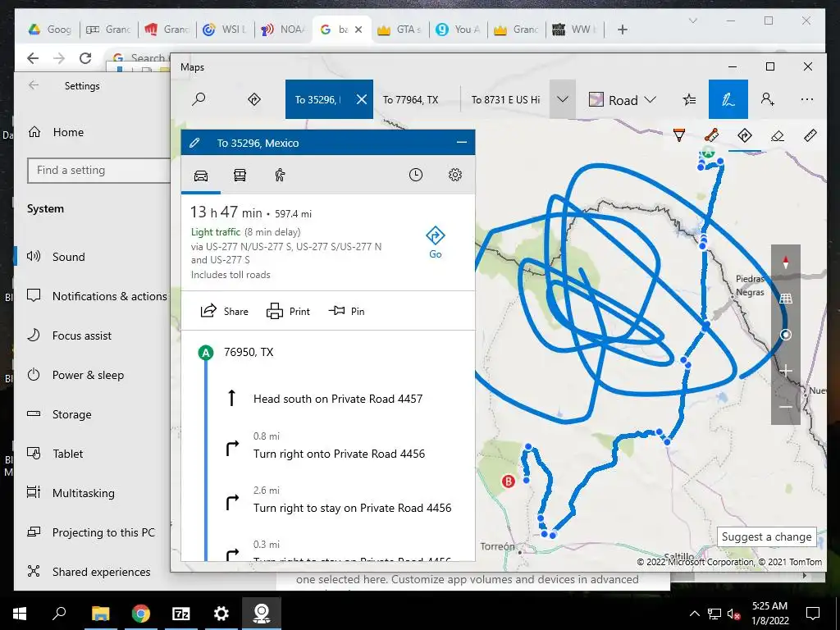Close the 'To 35296' tab
This screenshot has width=840, height=630.
tap(362, 99)
